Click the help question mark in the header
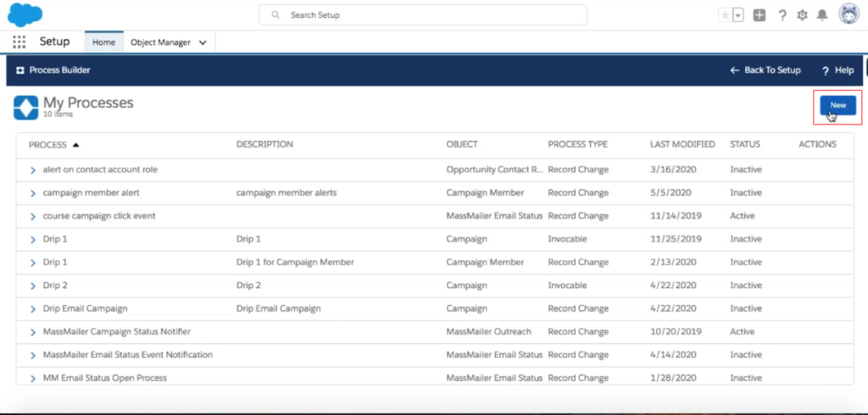868x415 pixels. click(782, 15)
